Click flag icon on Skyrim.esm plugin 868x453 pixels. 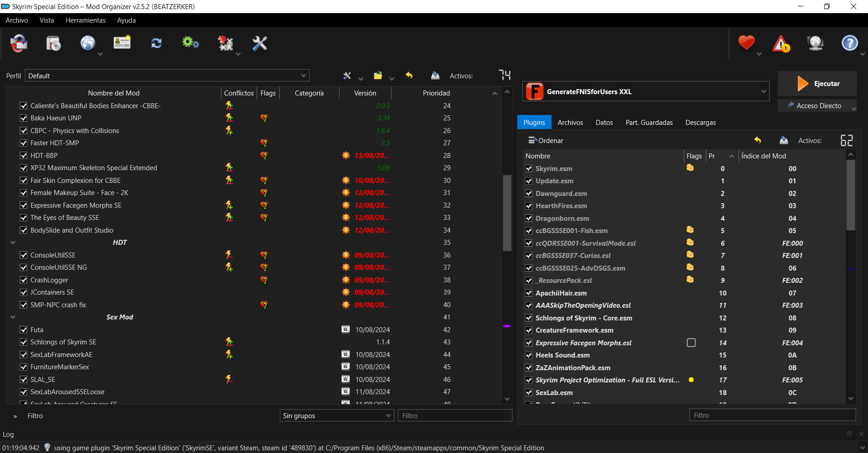[690, 168]
